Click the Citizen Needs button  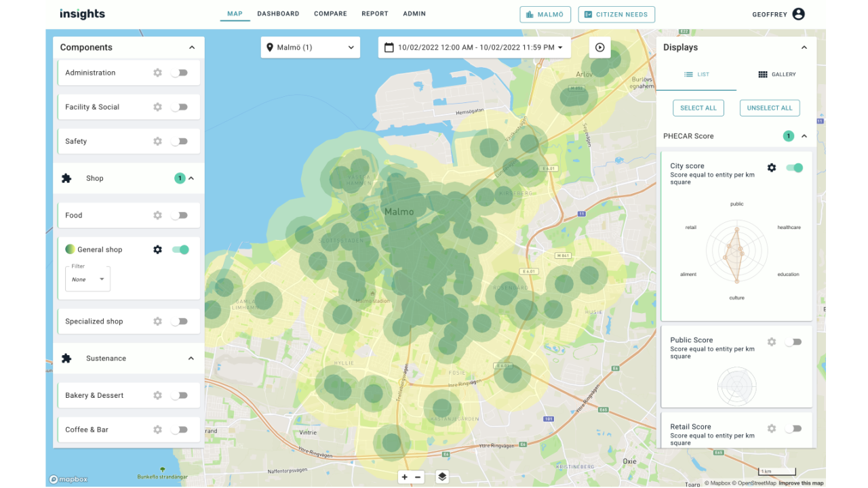(616, 14)
